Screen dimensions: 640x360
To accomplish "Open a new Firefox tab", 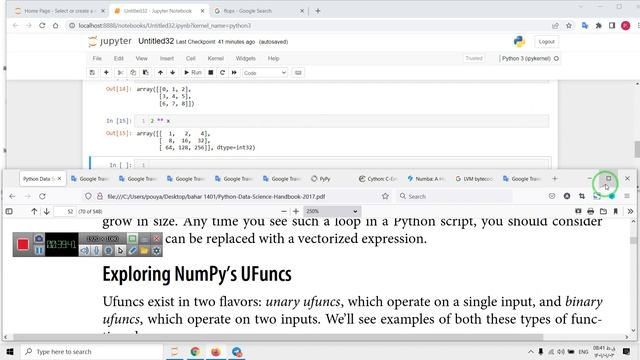I will [554, 179].
